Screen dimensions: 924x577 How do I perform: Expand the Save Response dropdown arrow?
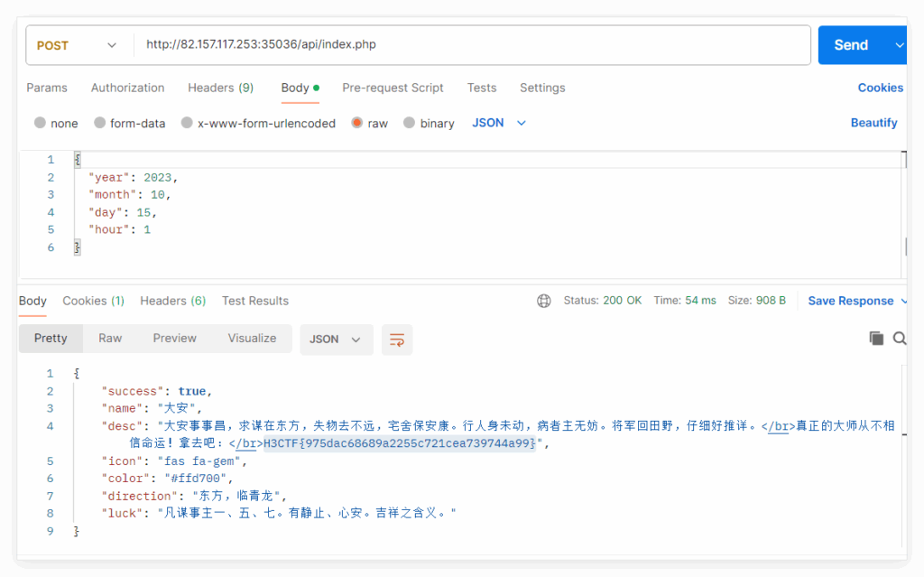pos(904,301)
